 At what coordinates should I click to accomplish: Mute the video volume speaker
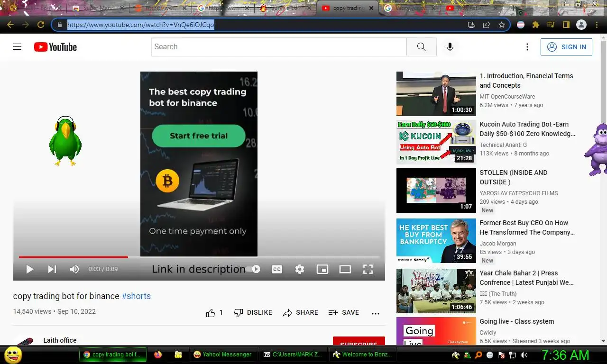coord(74,269)
